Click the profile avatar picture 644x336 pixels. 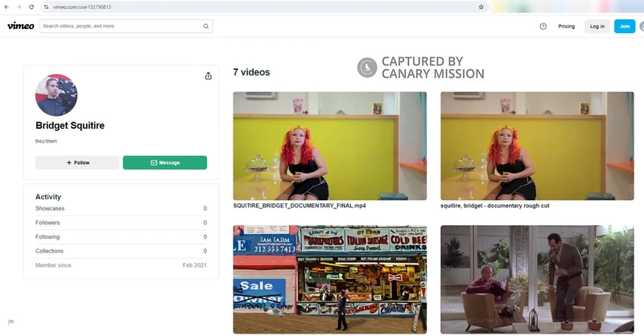(x=56, y=96)
